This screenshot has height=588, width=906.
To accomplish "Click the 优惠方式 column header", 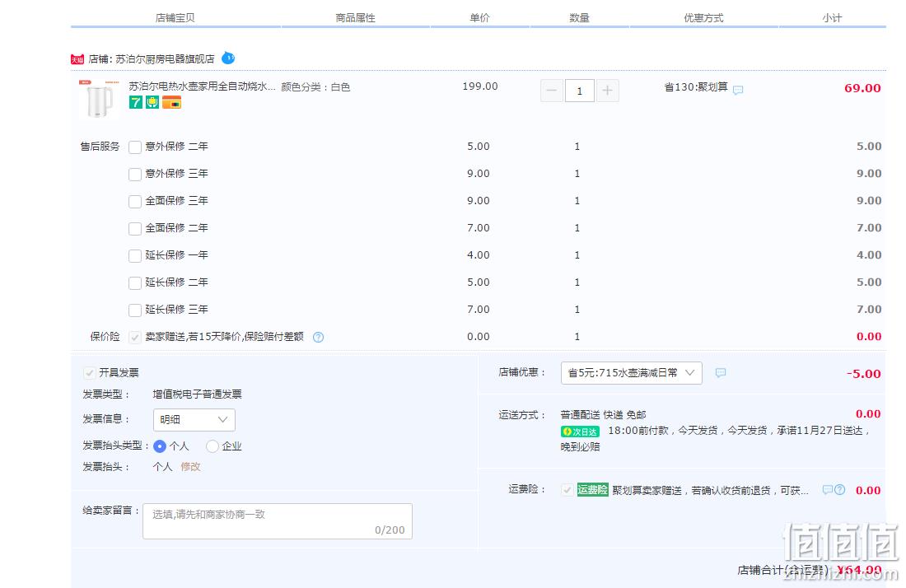I will pos(703,18).
